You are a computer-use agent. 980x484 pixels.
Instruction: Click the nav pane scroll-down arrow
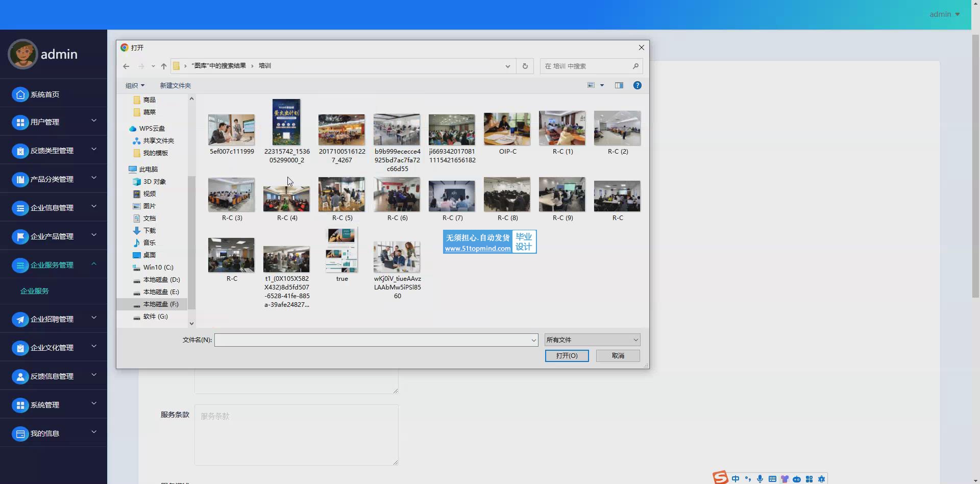(x=191, y=323)
